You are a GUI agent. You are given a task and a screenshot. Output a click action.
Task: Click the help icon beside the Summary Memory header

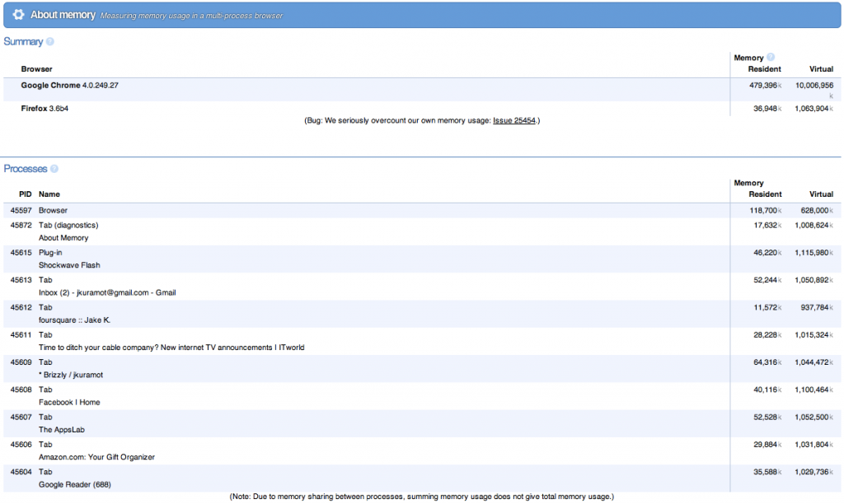tap(771, 57)
